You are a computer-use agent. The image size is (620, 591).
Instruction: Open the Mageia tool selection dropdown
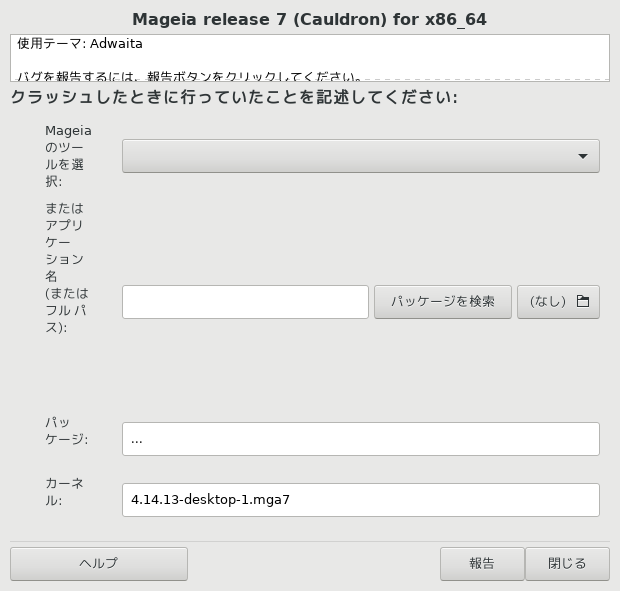click(x=361, y=156)
